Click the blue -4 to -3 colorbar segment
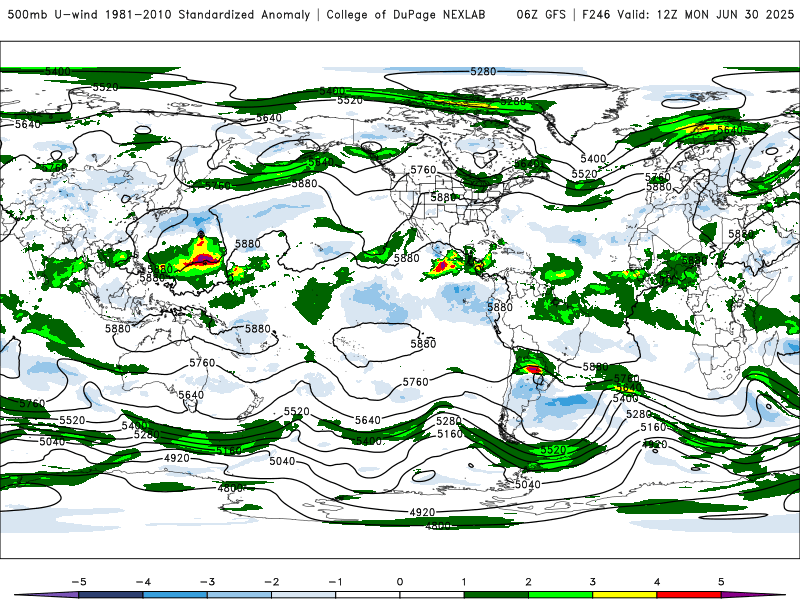The width and height of the screenshot is (800, 600). pos(176,595)
